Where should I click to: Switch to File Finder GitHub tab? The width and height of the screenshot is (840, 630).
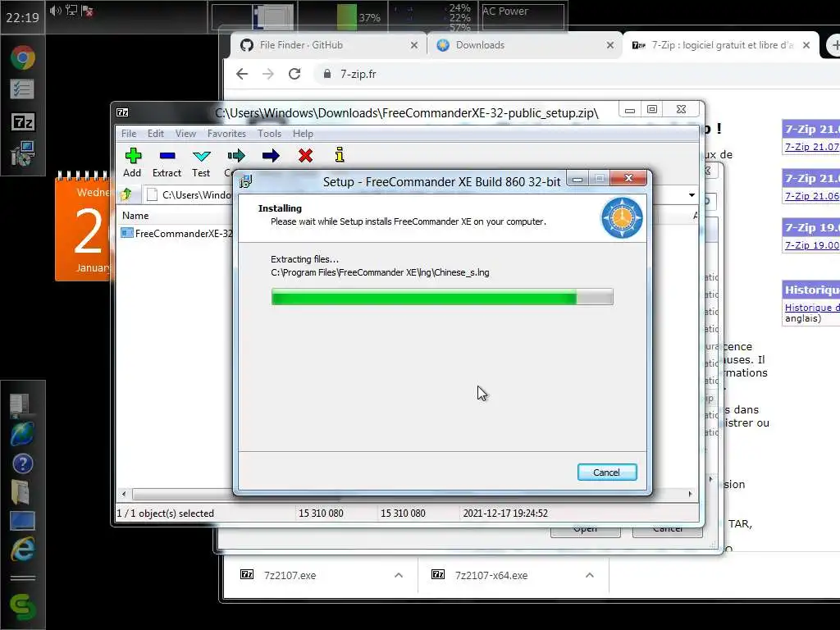tap(329, 46)
